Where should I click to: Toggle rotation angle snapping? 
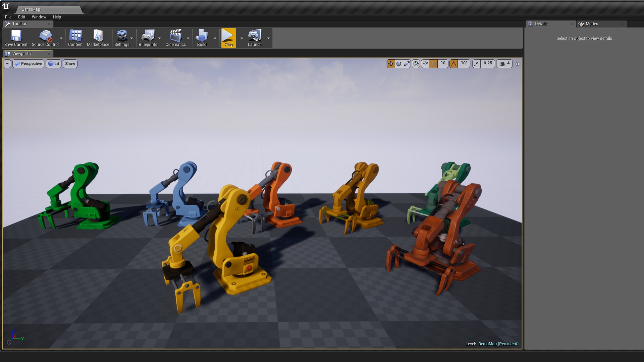click(x=453, y=64)
